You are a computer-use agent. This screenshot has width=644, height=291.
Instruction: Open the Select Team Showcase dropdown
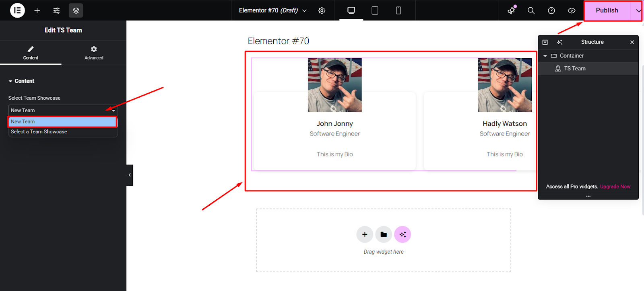point(63,110)
